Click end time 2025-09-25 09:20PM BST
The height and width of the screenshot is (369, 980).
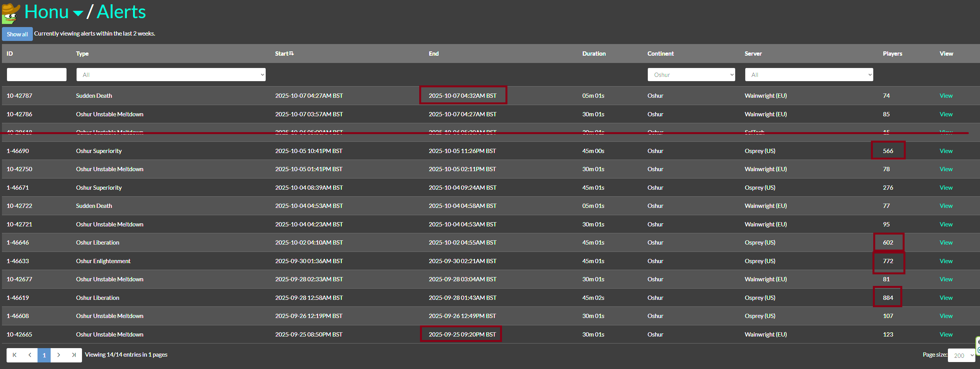pyautogui.click(x=462, y=335)
